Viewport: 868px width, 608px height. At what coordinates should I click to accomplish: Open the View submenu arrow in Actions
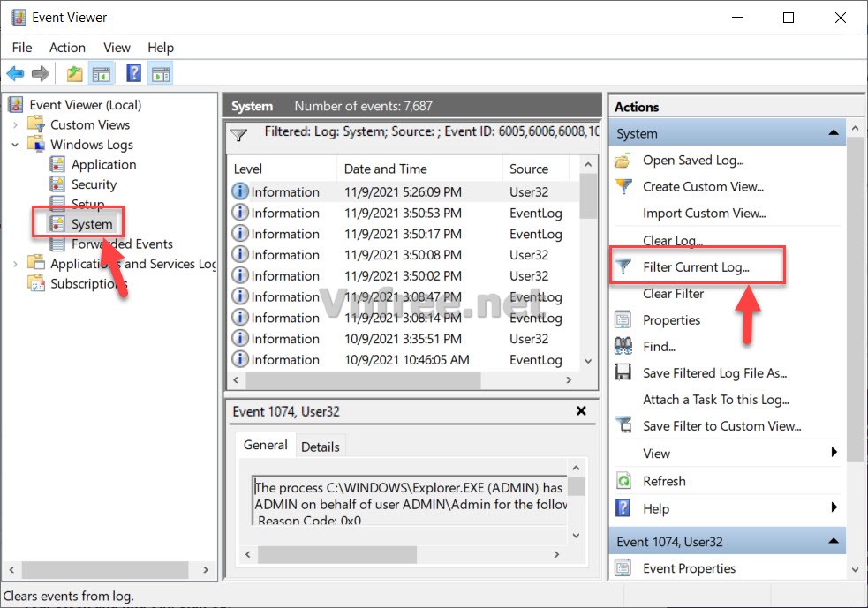click(x=834, y=453)
